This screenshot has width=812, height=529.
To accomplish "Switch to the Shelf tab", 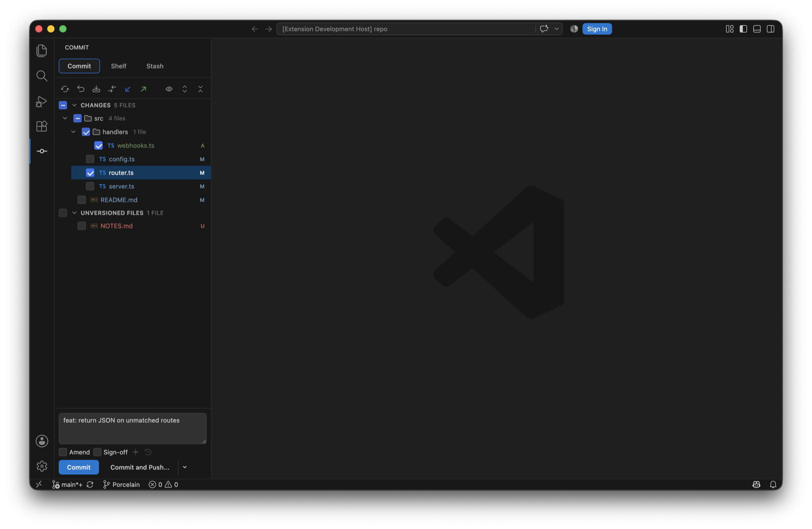I will click(119, 66).
